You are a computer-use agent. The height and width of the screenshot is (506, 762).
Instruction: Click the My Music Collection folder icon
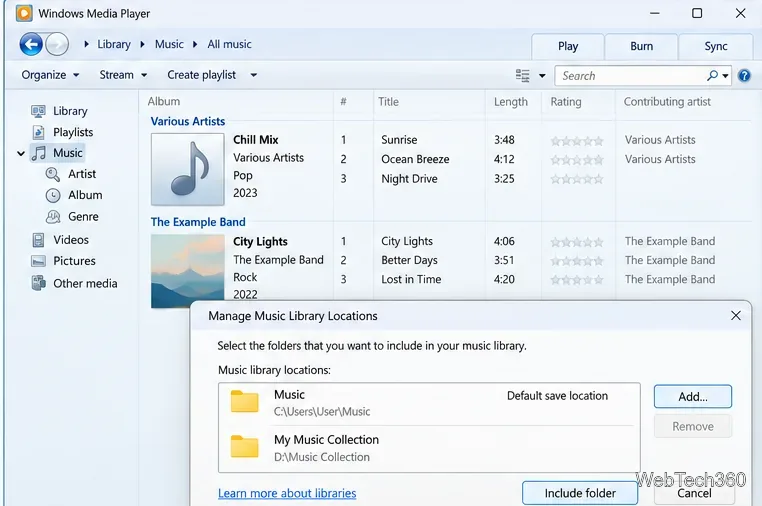click(244, 446)
